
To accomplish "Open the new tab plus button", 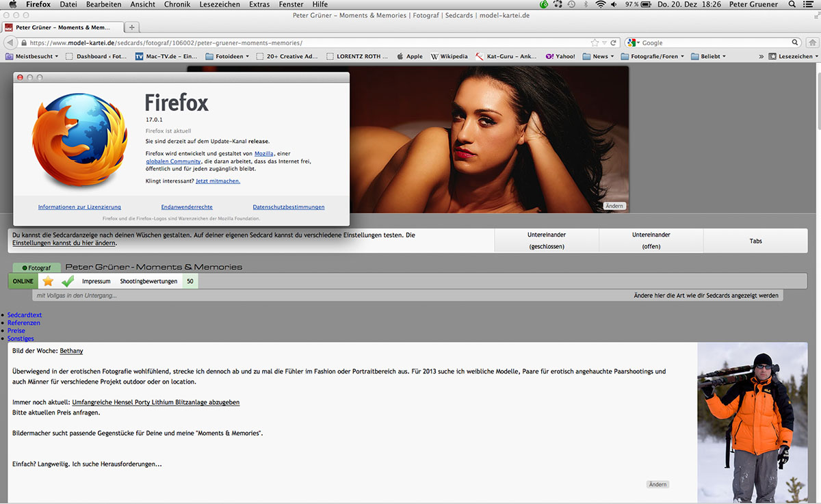I will (x=131, y=27).
